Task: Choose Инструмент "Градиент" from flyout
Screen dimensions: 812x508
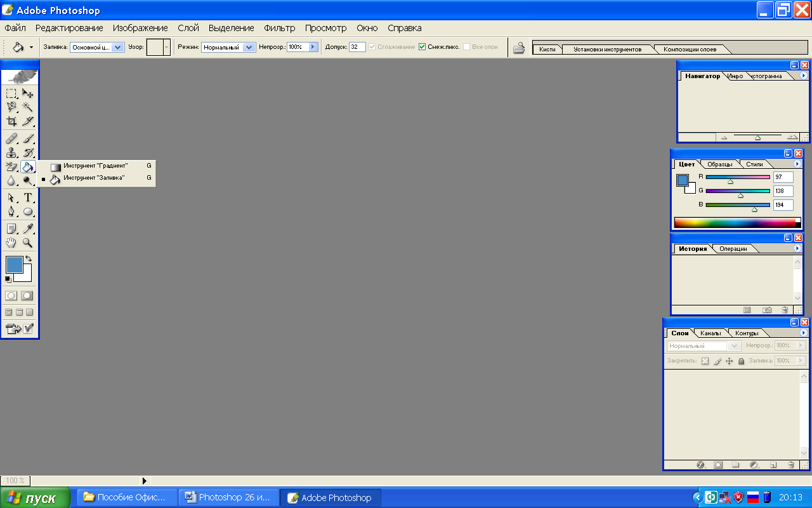Action: pyautogui.click(x=96, y=166)
